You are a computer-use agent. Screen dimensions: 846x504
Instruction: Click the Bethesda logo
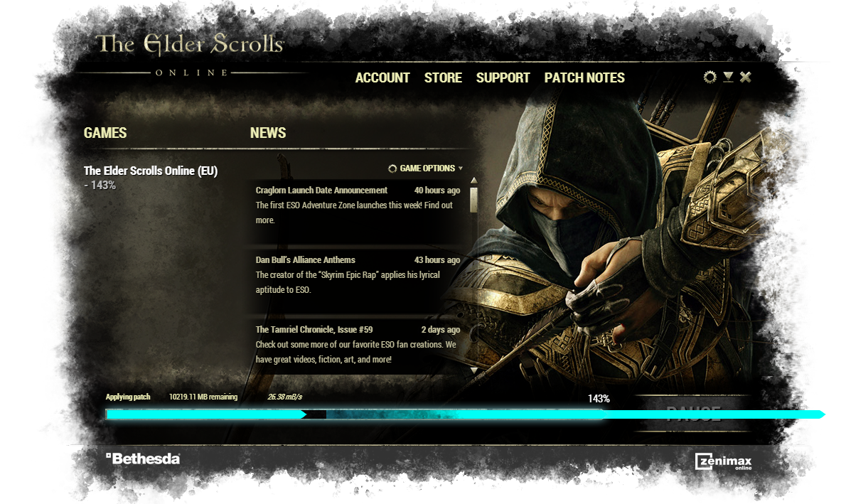point(143,459)
